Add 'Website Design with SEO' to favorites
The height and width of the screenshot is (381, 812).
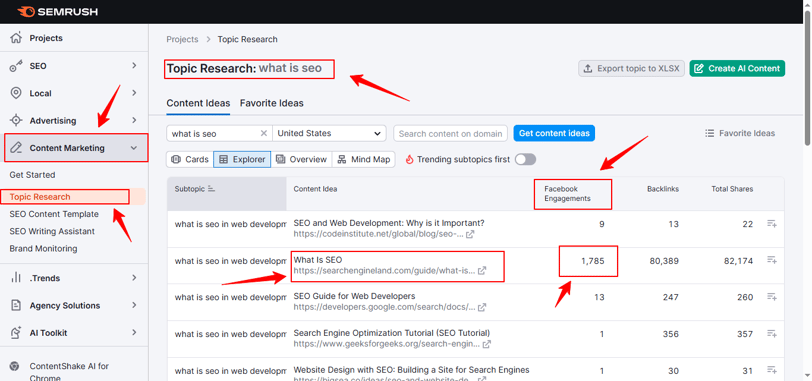pyautogui.click(x=772, y=370)
